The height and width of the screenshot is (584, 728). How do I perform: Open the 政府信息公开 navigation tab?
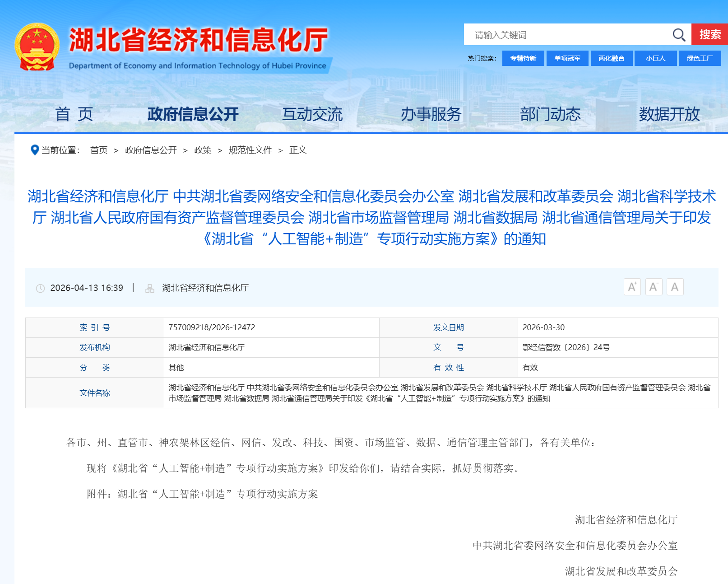click(x=193, y=114)
